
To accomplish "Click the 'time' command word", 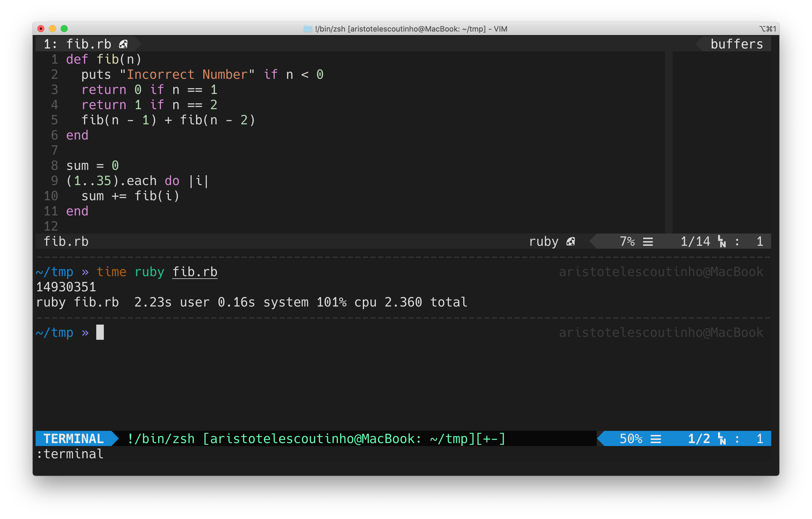I will 111,272.
